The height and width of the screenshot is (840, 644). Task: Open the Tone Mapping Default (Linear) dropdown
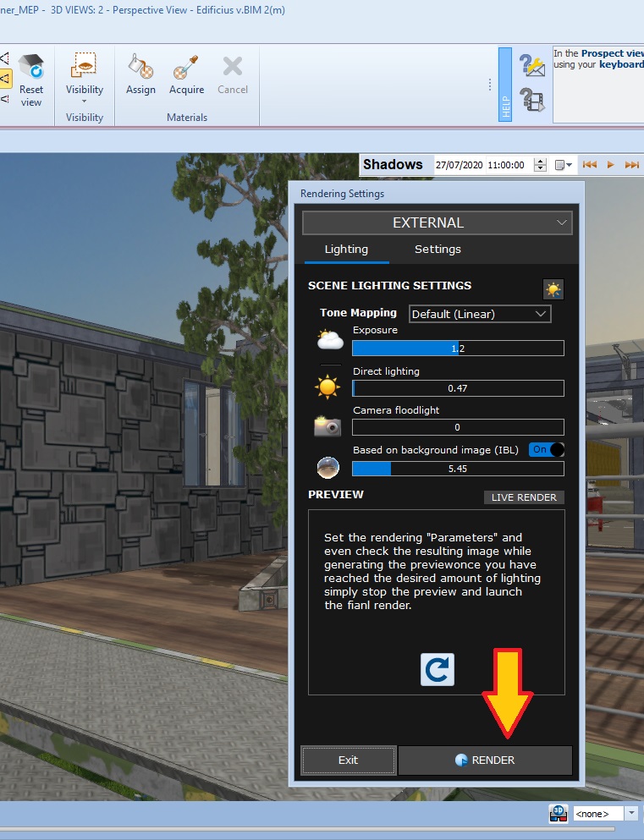[x=480, y=314]
